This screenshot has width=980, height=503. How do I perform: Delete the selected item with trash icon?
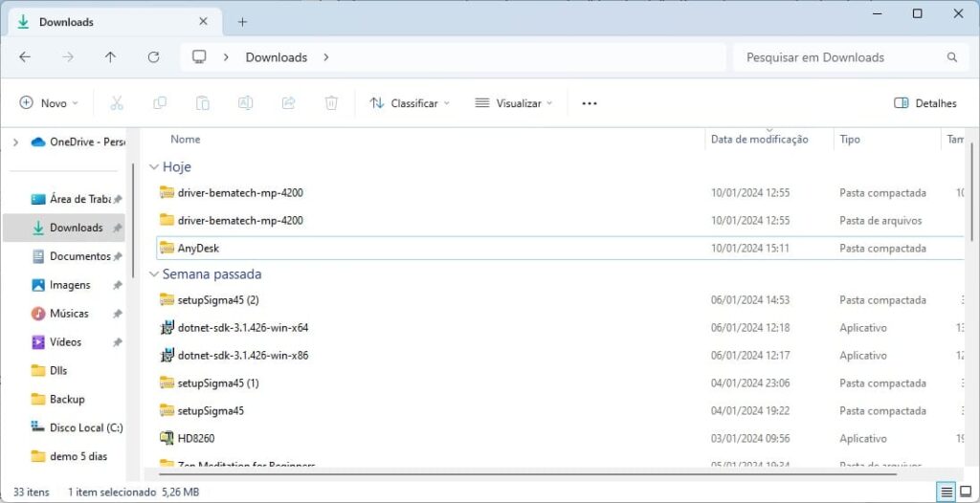(x=331, y=103)
